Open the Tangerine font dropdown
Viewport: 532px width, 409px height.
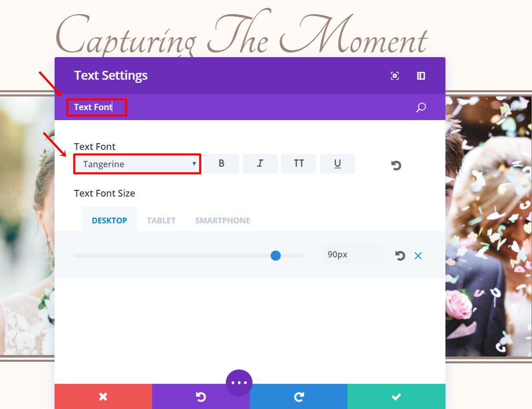[137, 164]
